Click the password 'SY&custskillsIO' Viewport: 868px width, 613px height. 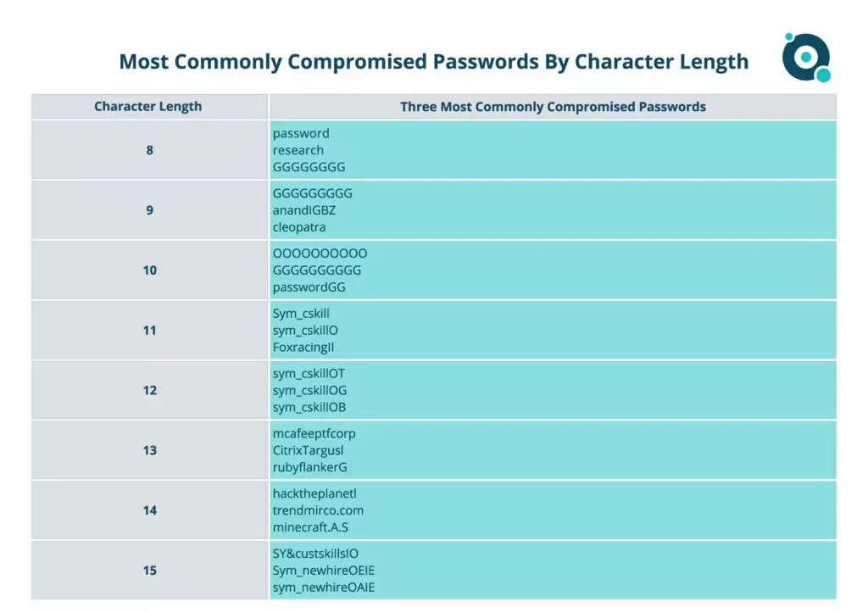315,554
